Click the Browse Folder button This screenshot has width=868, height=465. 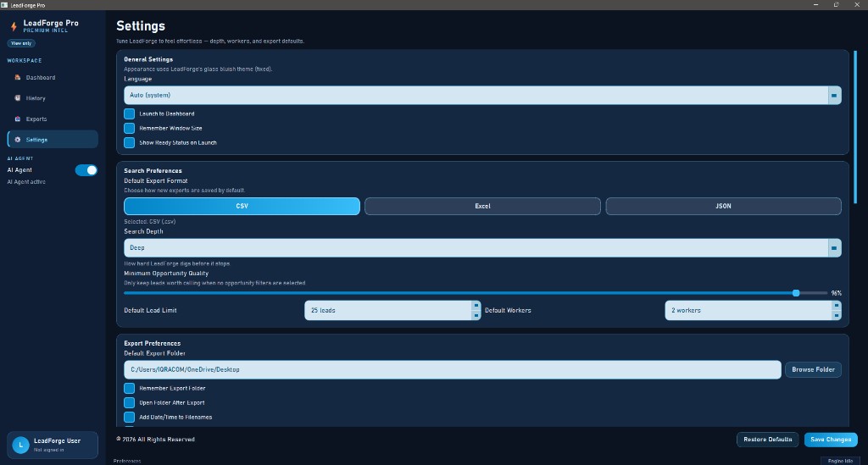[x=813, y=369]
